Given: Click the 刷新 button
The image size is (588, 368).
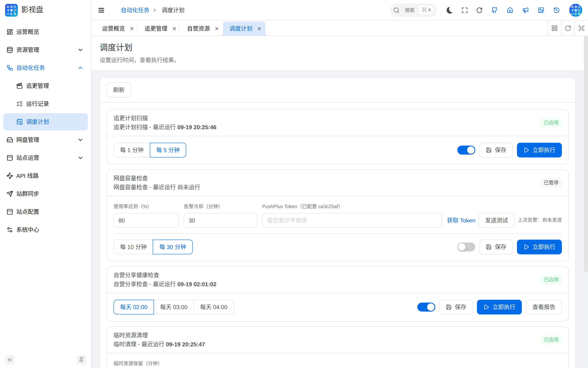Looking at the screenshot, I should click(x=119, y=90).
